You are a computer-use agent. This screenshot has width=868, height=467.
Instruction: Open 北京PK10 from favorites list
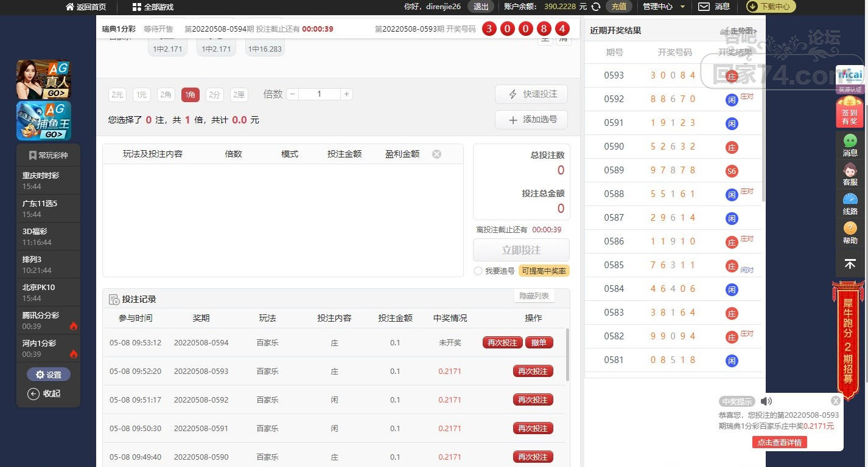click(x=49, y=292)
